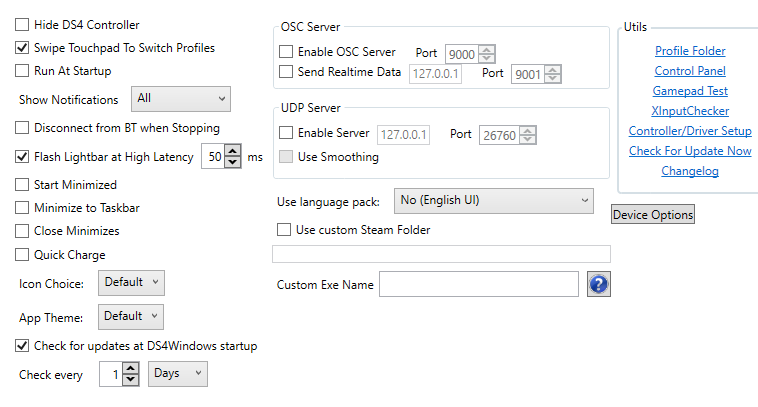Expand the language pack dropdown
758x407 pixels.
(494, 201)
